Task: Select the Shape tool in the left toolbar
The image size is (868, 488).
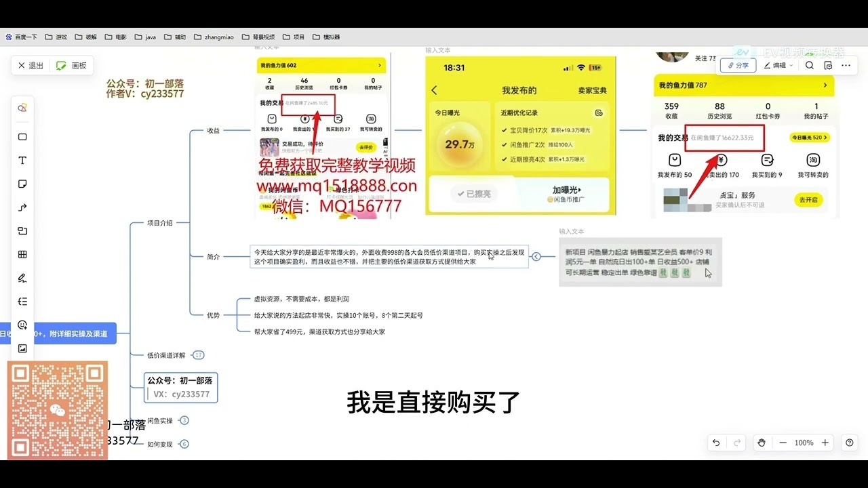Action: [x=22, y=136]
